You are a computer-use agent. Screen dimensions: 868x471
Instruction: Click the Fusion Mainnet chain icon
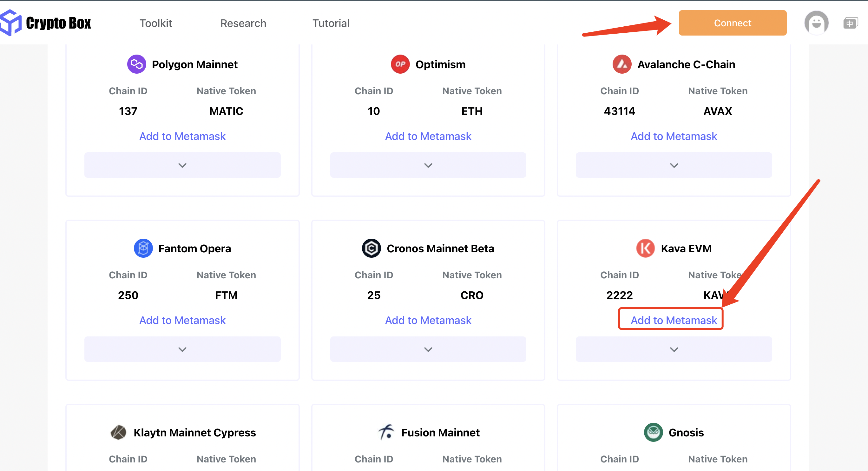(x=386, y=432)
